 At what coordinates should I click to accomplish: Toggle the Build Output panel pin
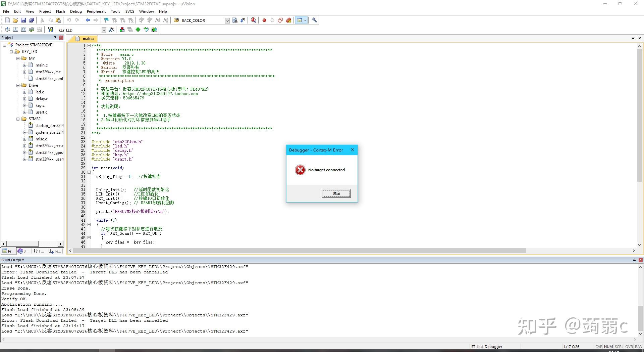pyautogui.click(x=634, y=260)
